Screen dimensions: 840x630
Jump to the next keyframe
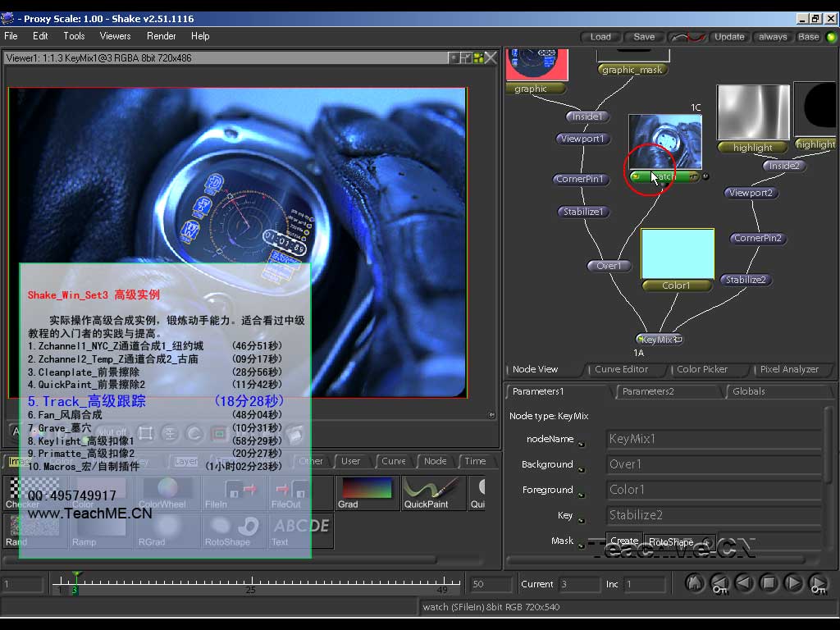coord(818,583)
